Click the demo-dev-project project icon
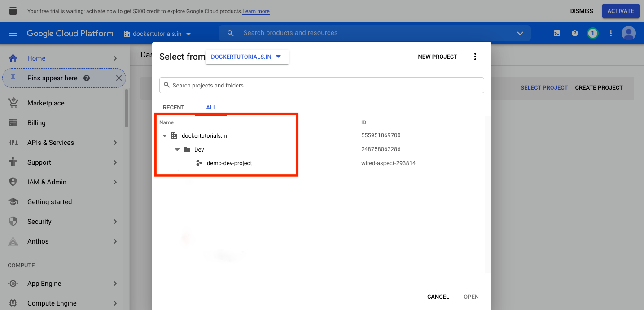 [x=199, y=163]
